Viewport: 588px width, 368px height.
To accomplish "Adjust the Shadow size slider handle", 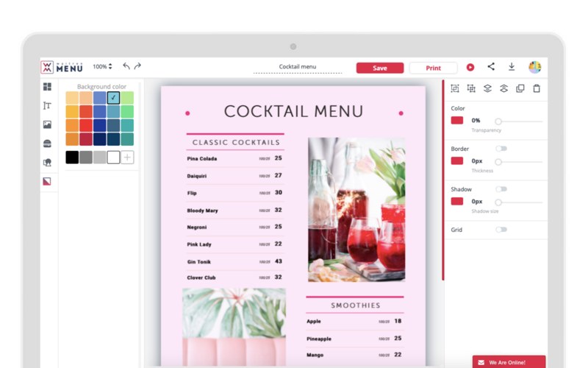I will [498, 202].
